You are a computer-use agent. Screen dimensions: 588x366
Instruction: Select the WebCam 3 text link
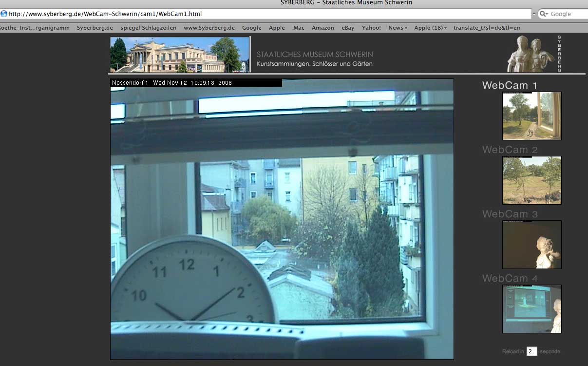pos(510,214)
